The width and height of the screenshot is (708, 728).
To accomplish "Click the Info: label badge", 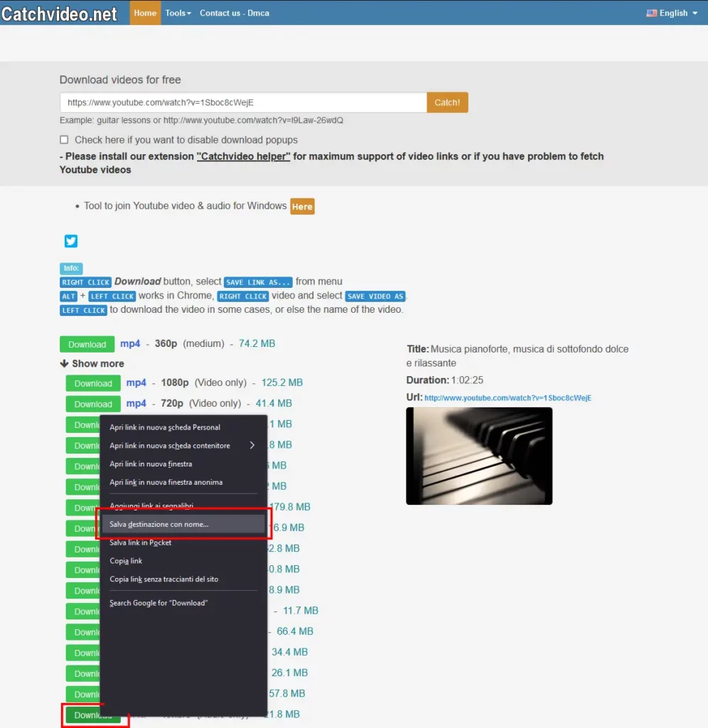I will point(71,268).
